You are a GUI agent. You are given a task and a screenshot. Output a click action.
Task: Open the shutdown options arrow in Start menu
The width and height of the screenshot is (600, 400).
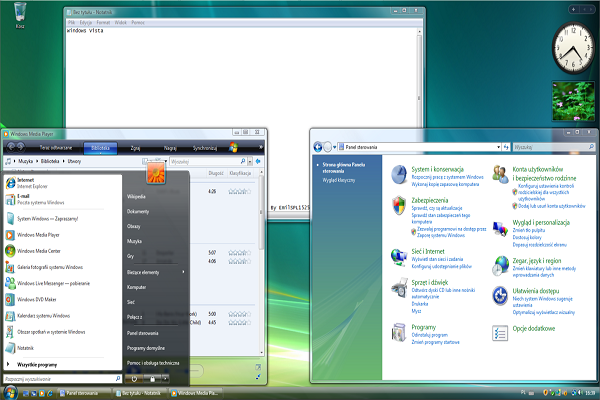(165, 379)
